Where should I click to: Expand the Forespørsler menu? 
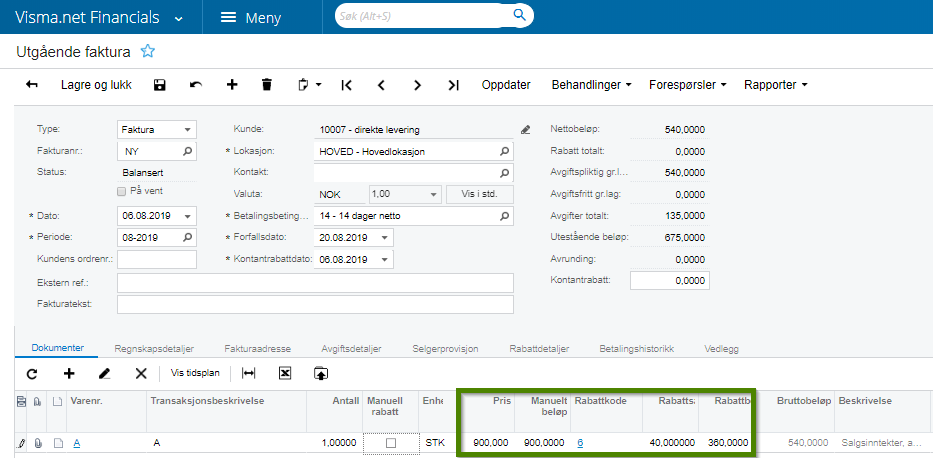[688, 85]
